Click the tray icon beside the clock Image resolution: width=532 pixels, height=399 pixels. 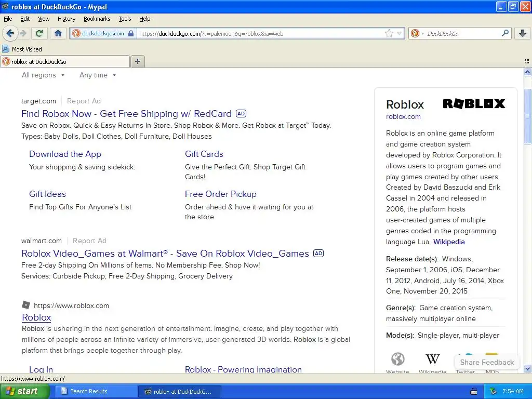[x=494, y=391]
